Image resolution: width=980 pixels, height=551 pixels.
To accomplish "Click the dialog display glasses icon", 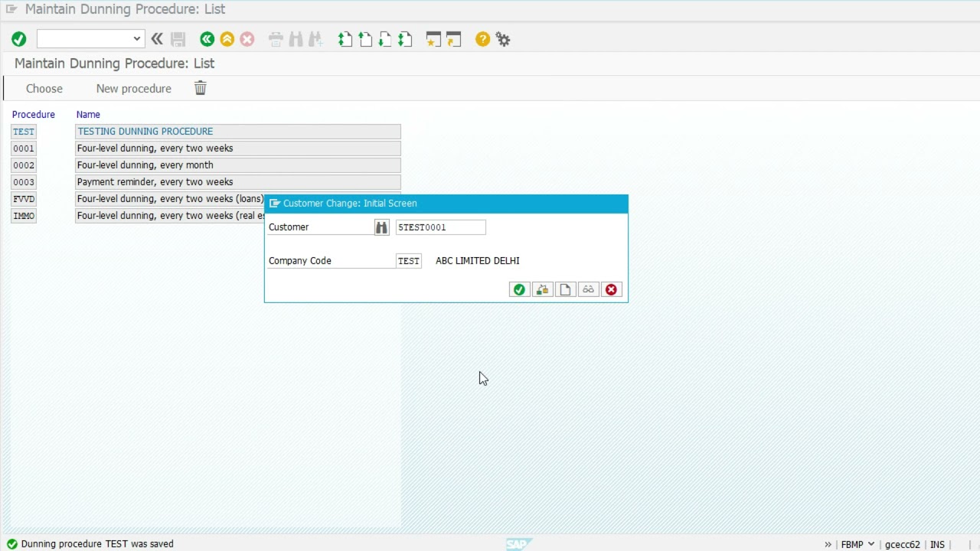I will [588, 289].
